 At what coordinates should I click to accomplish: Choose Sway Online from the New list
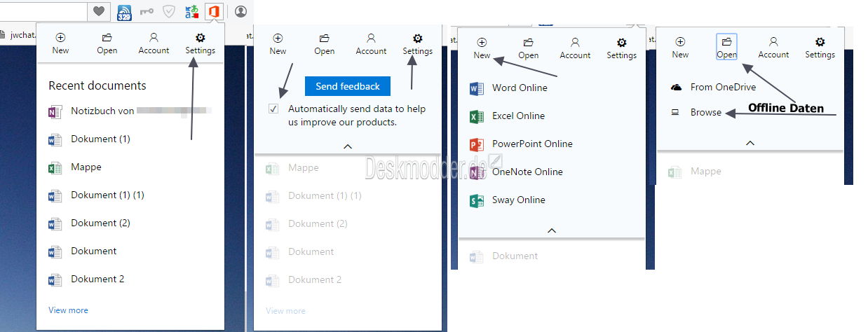[x=518, y=200]
